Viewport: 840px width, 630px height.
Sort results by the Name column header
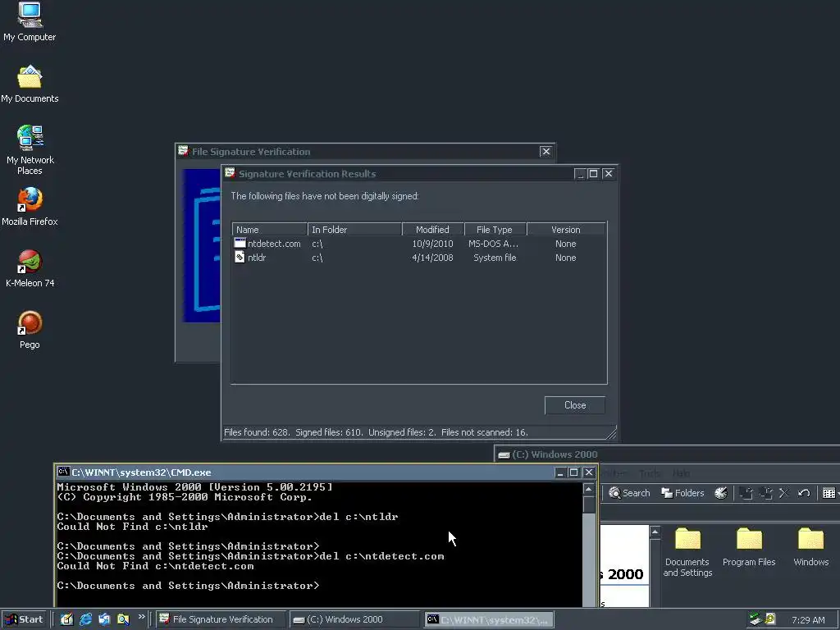[x=269, y=230]
